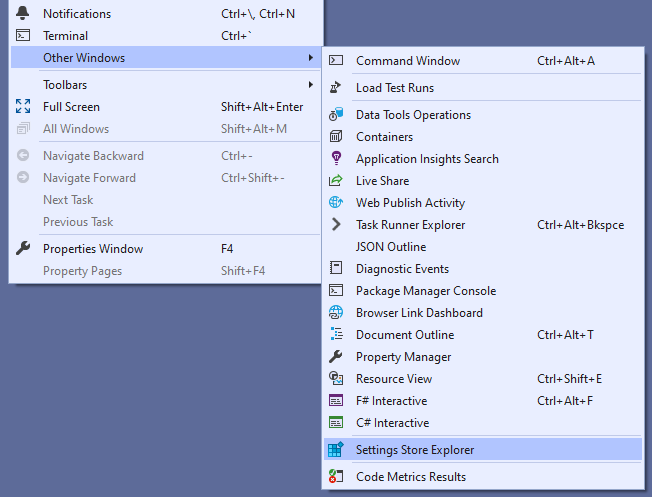The image size is (652, 497).
Task: Click the Code Metrics Results icon
Action: pos(336,476)
